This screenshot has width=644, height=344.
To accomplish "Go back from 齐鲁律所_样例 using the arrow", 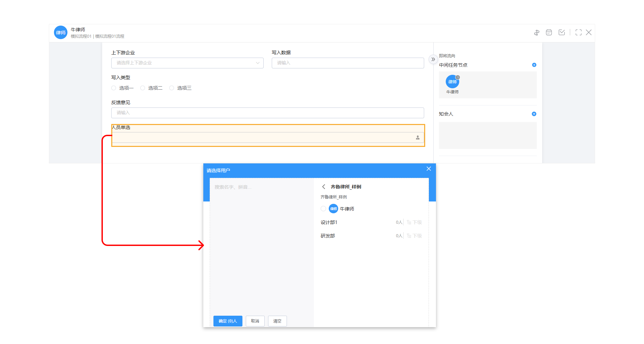I will coord(324,187).
